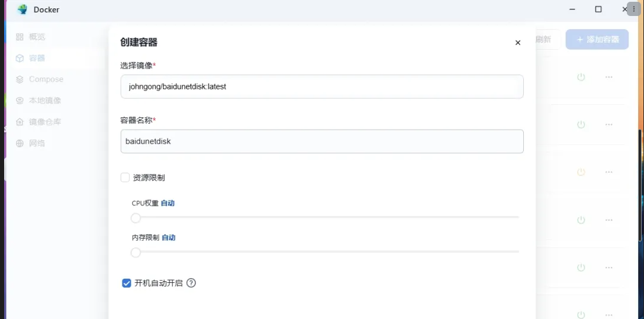Viewport: 644px width, 319px height.
Task: Click the 内存限制 slider handle
Action: pyautogui.click(x=136, y=252)
